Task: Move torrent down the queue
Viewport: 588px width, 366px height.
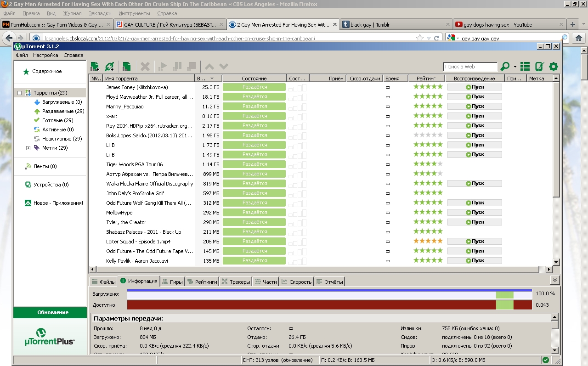Action: [x=224, y=67]
